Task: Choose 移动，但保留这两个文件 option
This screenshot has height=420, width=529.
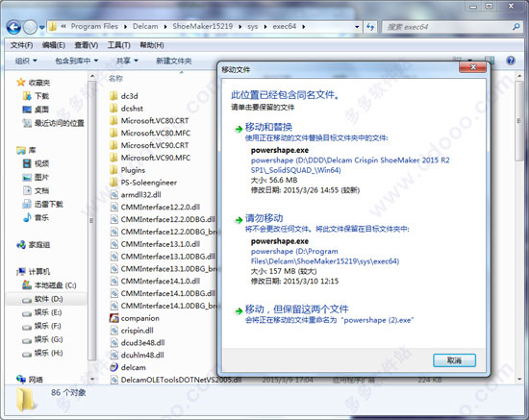Action: point(297,309)
